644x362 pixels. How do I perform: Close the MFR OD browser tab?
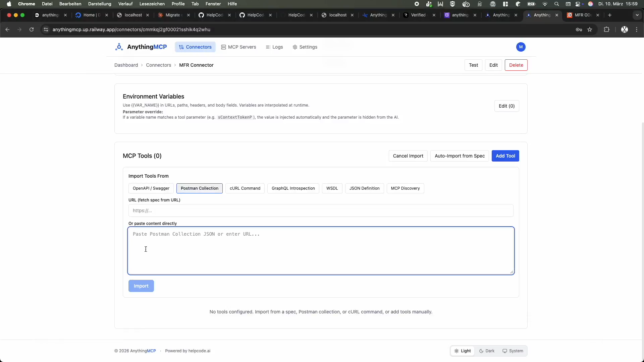pyautogui.click(x=598, y=15)
